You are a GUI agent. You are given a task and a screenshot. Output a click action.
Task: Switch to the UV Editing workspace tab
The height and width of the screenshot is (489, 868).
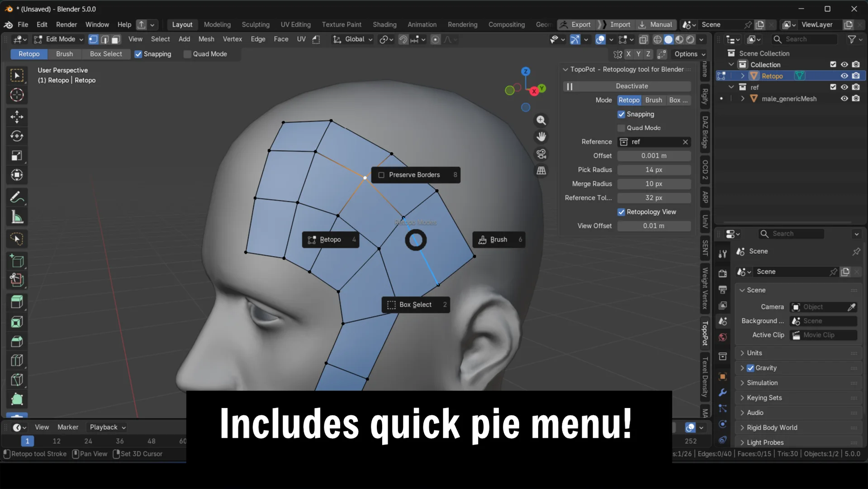[295, 24]
